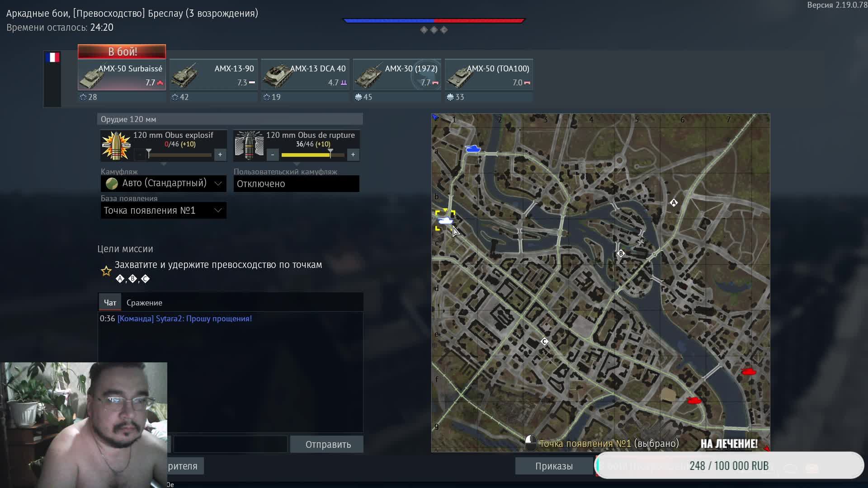The width and height of the screenshot is (868, 488).
Task: Select capture point C on the map
Action: (544, 342)
